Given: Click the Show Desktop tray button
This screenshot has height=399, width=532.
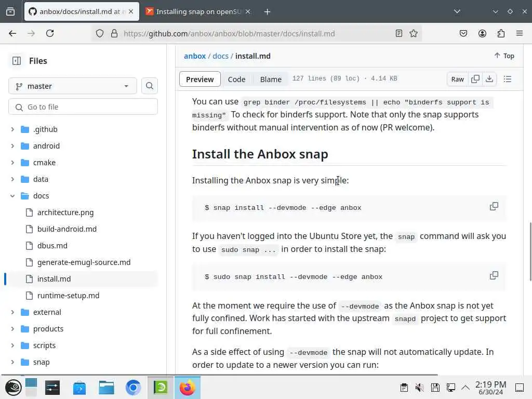Looking at the screenshot, I should [x=520, y=388].
